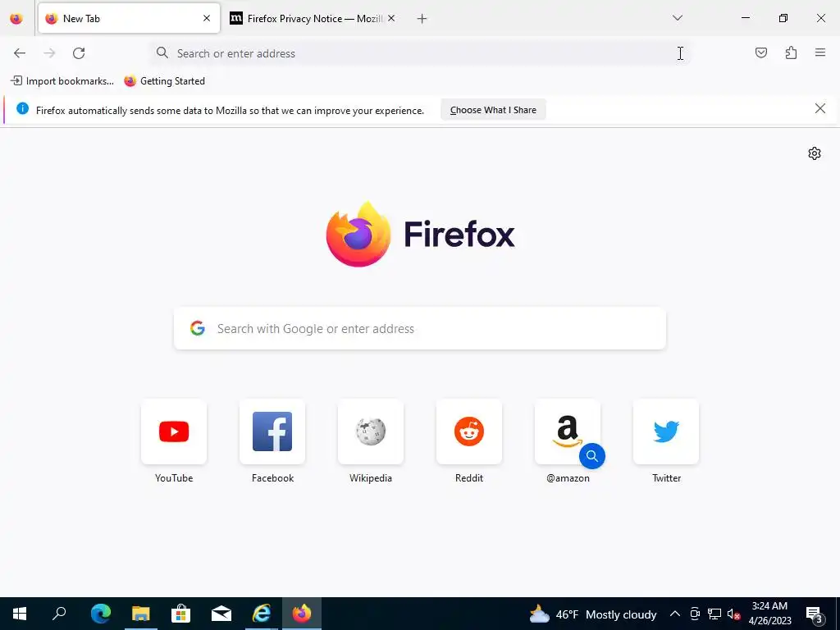Image resolution: width=840 pixels, height=630 pixels.
Task: Click the Wikipedia label text
Action: point(371,478)
